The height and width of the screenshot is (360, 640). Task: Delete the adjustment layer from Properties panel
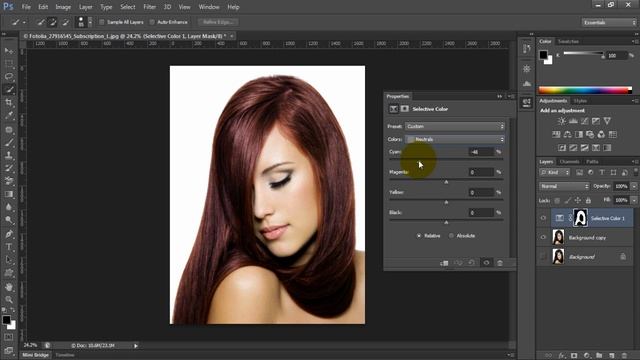pos(500,263)
